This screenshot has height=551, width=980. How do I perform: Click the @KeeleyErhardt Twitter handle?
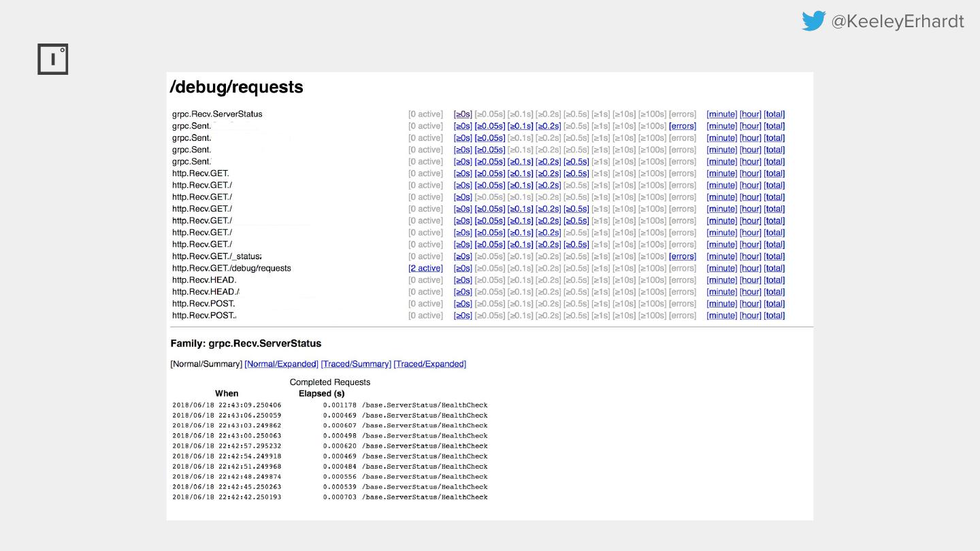(x=898, y=22)
